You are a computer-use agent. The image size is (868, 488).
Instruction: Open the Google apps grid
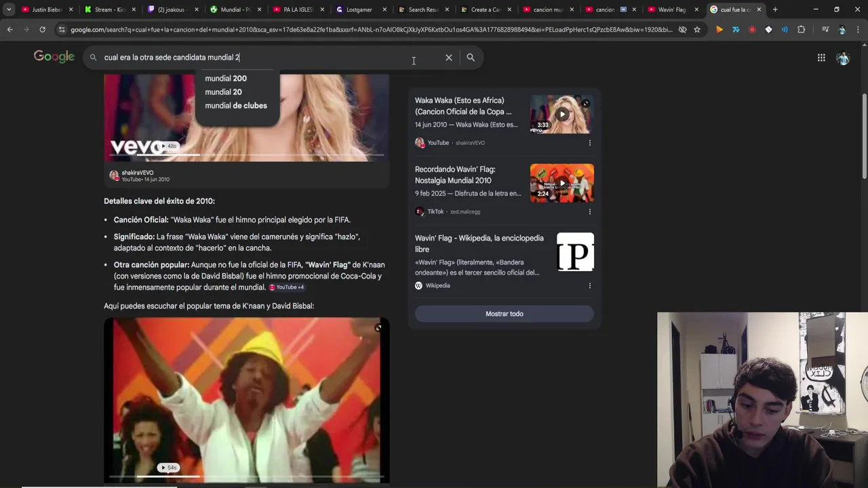pyautogui.click(x=821, y=58)
